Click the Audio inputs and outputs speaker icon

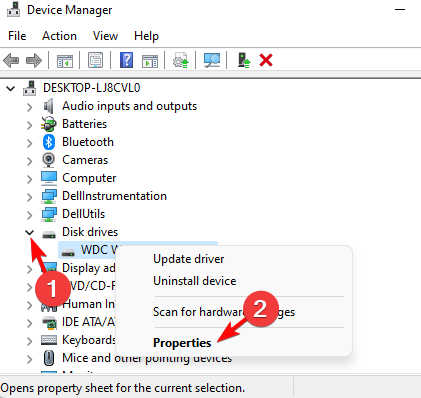point(49,106)
